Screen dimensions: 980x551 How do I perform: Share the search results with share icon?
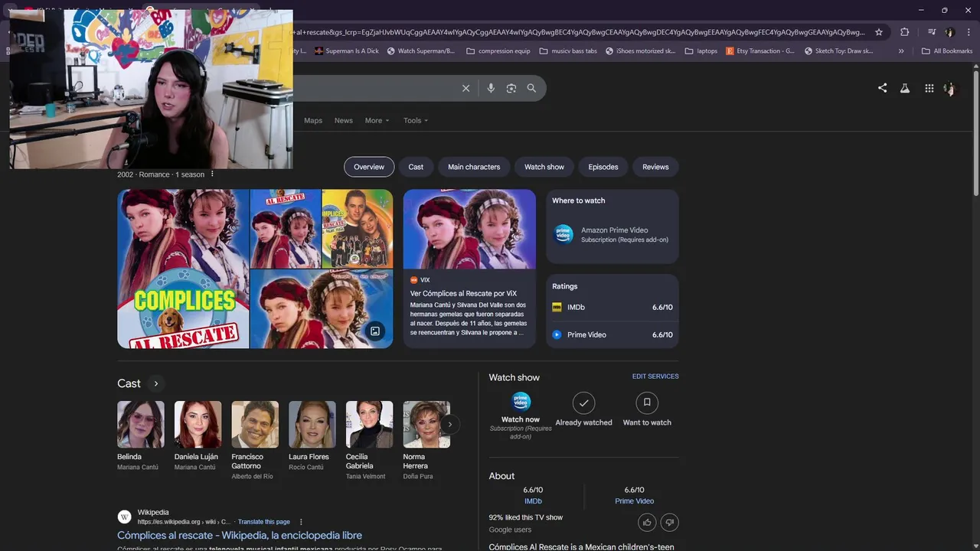(x=882, y=88)
